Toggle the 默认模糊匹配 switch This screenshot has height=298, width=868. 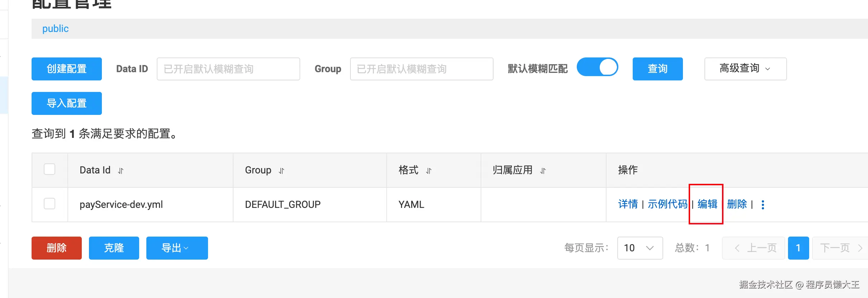[597, 67]
